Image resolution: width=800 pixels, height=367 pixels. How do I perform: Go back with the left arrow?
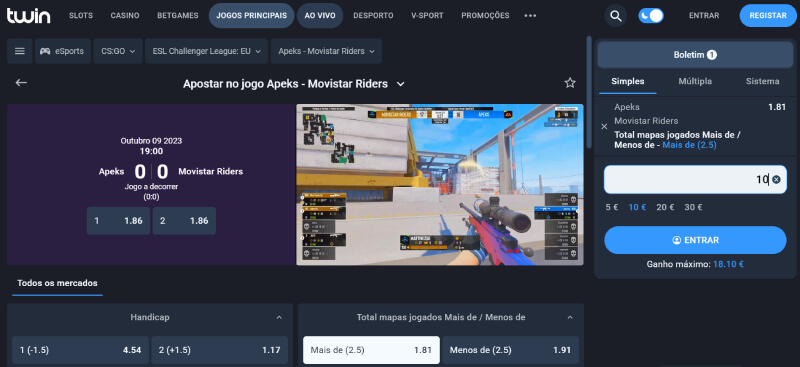click(x=21, y=83)
